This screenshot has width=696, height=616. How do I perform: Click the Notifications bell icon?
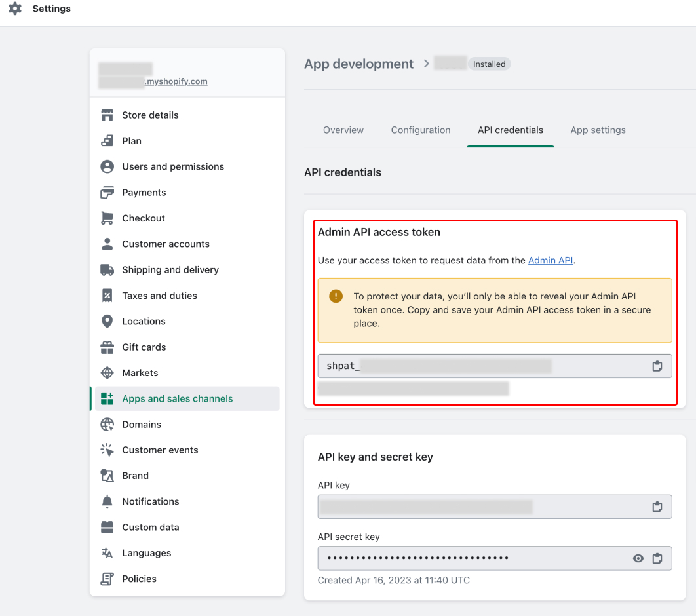[x=107, y=501]
